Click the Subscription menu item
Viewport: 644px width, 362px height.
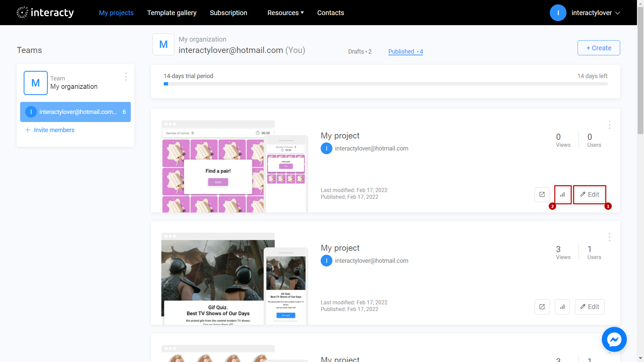(228, 12)
